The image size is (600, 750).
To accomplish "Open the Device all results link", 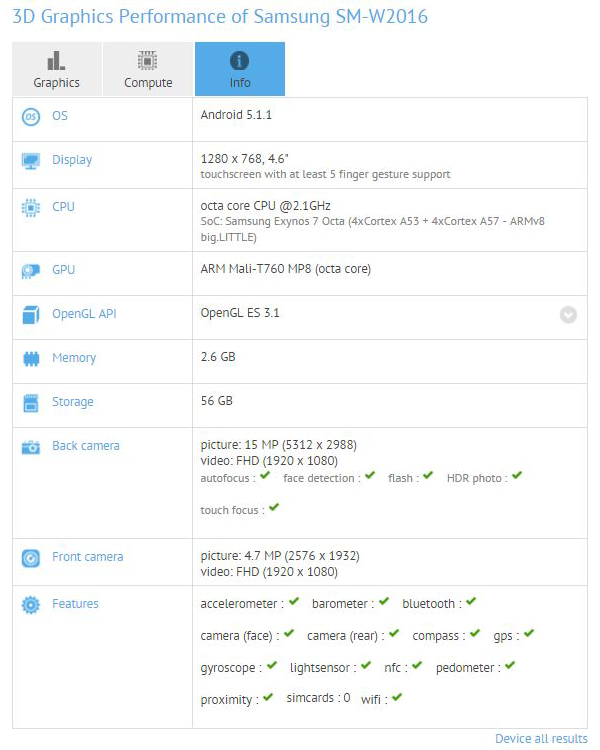I will (541, 739).
